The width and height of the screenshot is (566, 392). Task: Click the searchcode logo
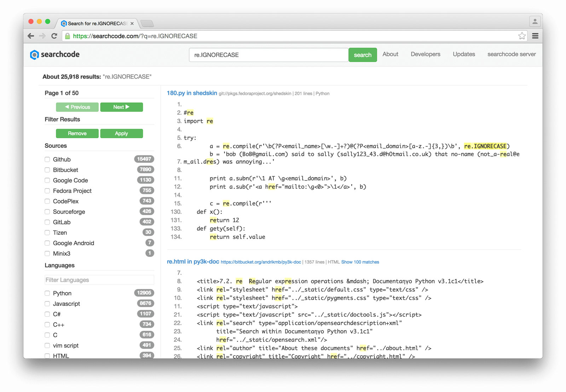55,54
